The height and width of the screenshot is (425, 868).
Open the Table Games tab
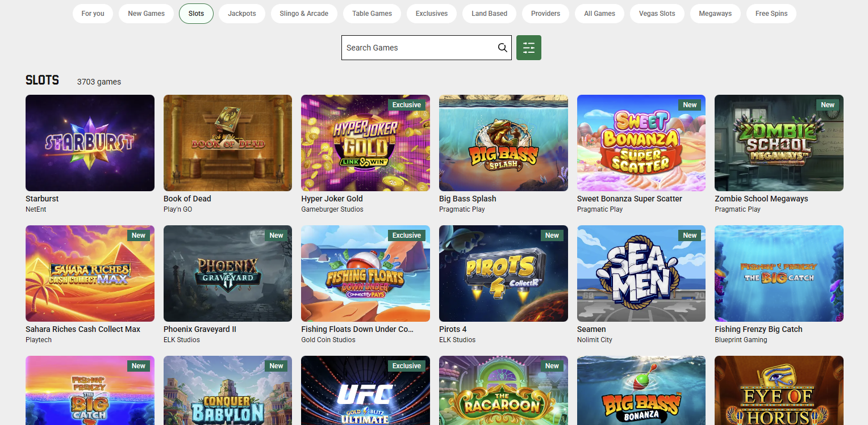(372, 14)
